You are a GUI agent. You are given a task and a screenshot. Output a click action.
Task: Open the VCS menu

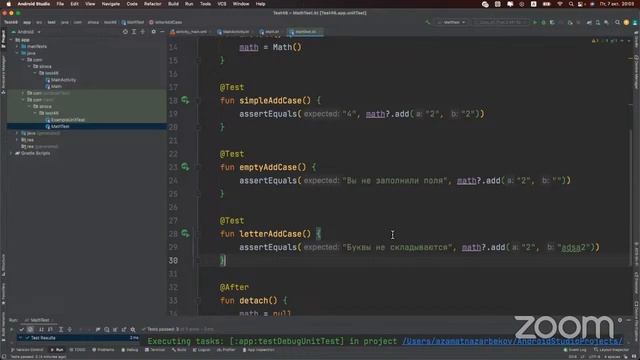(x=222, y=4)
